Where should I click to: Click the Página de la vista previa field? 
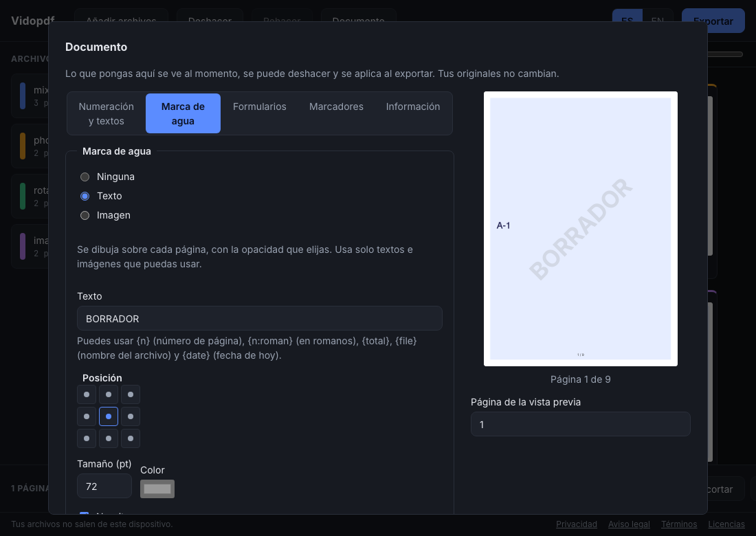click(581, 424)
